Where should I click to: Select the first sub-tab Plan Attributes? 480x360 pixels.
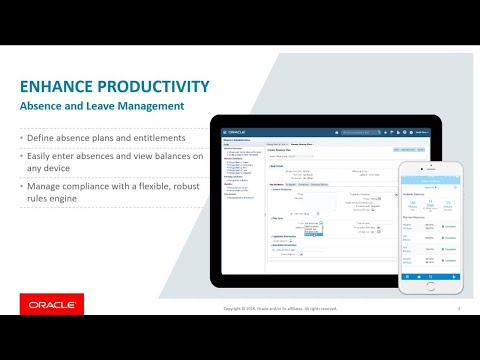pos(277,184)
